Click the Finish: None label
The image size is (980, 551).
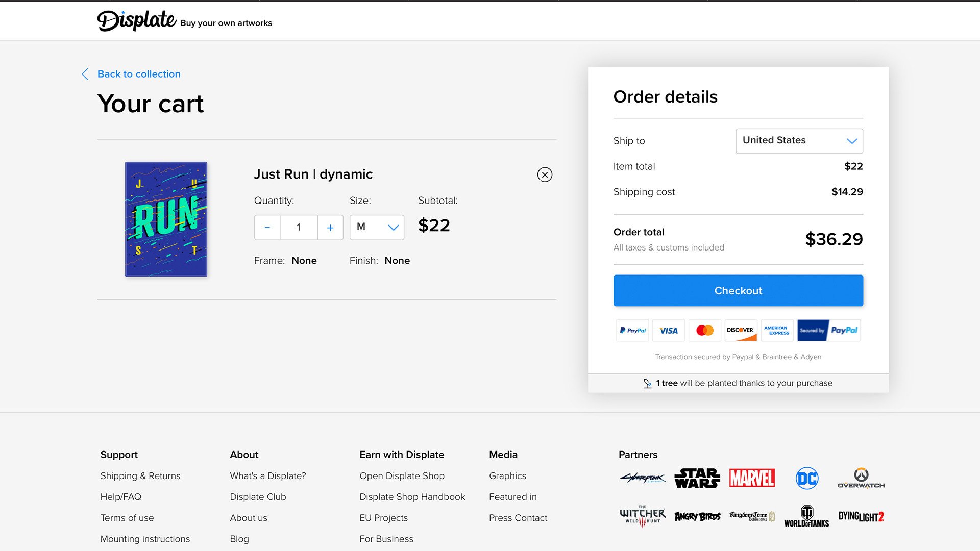click(x=380, y=261)
